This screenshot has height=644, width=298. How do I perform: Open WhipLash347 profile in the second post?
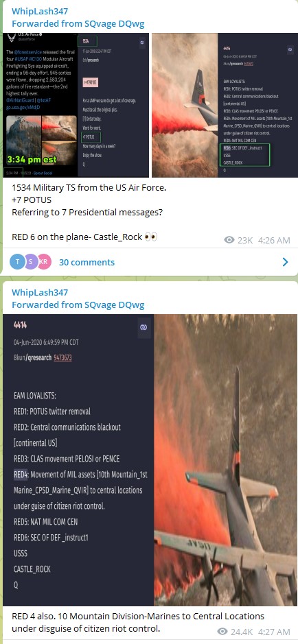pyautogui.click(x=39, y=292)
